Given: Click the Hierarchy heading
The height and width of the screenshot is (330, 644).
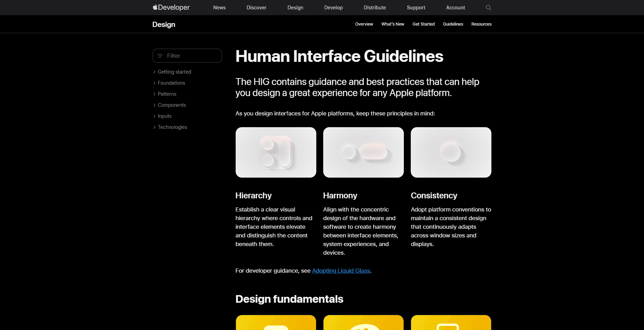Looking at the screenshot, I should [253, 196].
